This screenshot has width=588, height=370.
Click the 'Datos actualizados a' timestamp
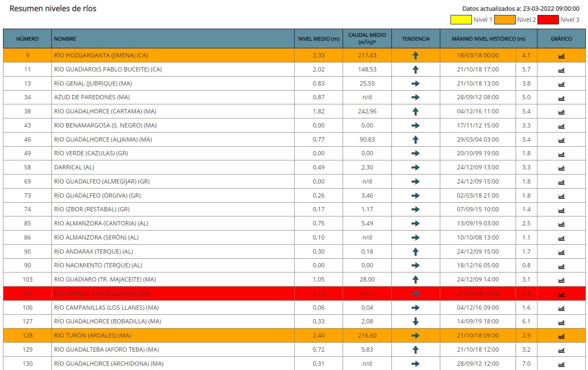click(x=521, y=9)
